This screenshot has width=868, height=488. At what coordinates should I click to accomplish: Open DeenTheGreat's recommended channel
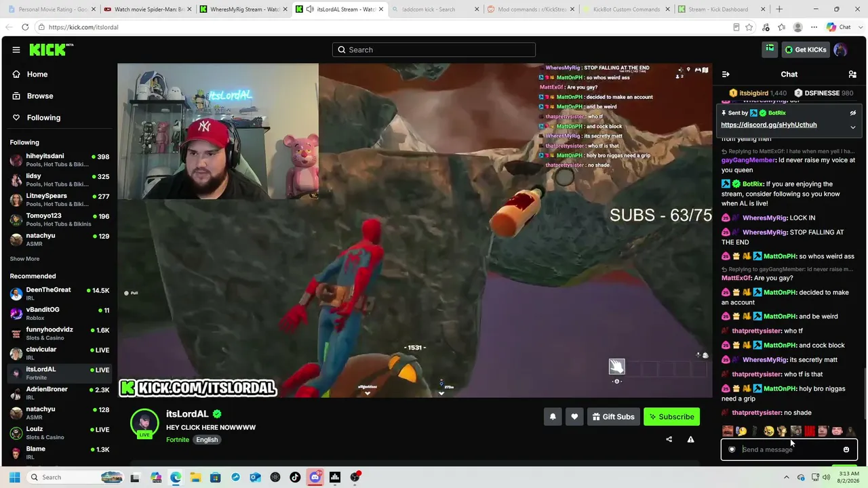pos(58,293)
